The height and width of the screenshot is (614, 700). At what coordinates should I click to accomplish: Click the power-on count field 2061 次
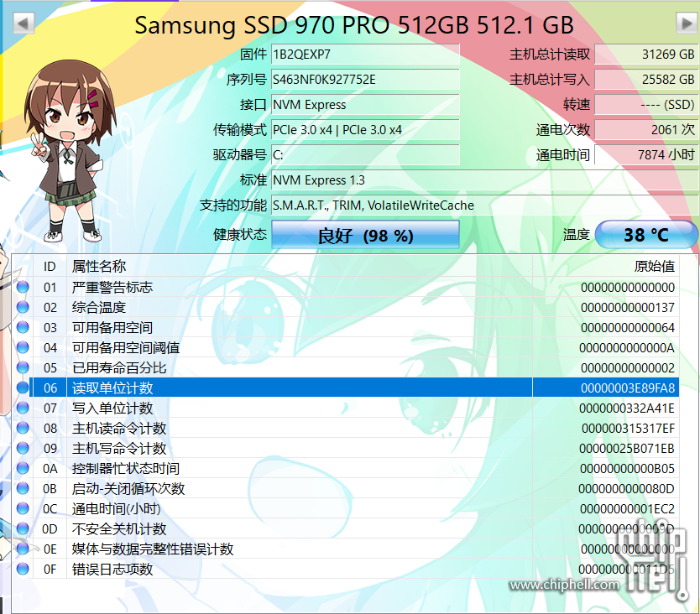point(646,130)
